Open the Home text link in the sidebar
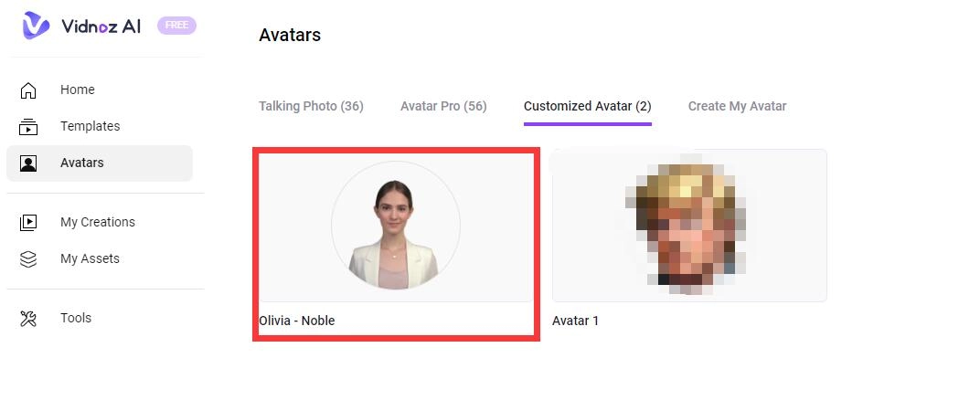980x400 pixels. coord(78,89)
